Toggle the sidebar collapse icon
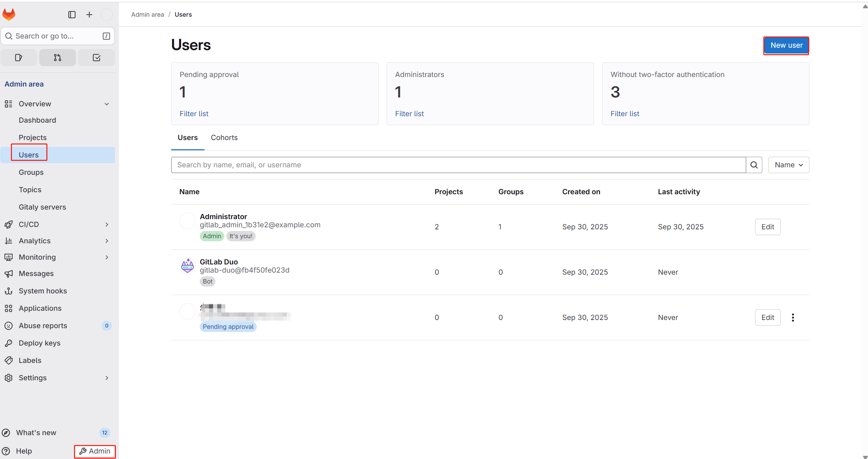The width and height of the screenshot is (868, 459). click(x=72, y=15)
